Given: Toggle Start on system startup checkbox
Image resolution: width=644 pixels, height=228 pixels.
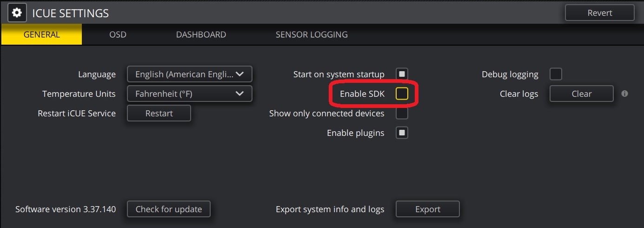Looking at the screenshot, I should tap(402, 74).
